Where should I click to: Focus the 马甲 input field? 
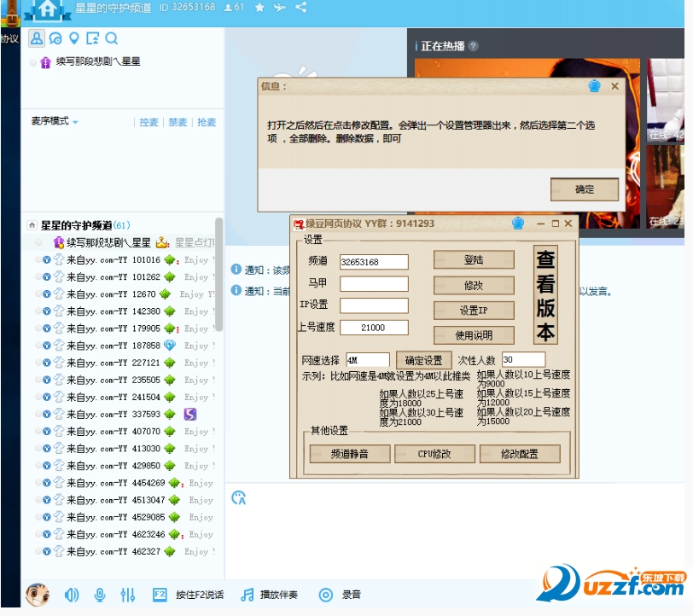(x=374, y=284)
